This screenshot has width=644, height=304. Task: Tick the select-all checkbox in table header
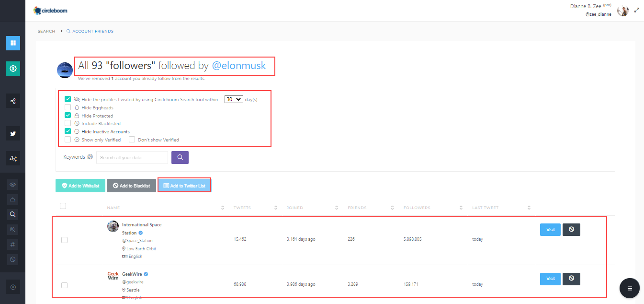pos(63,206)
